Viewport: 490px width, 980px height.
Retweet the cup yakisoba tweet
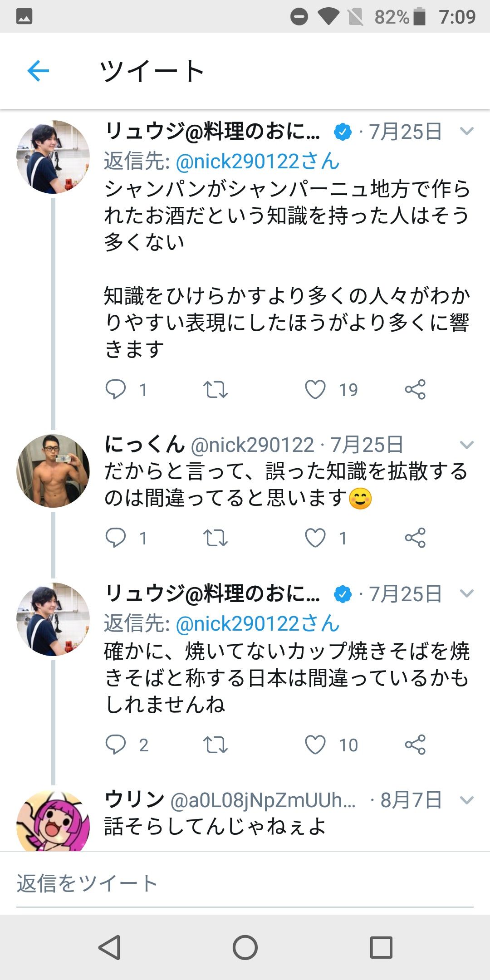point(215,745)
